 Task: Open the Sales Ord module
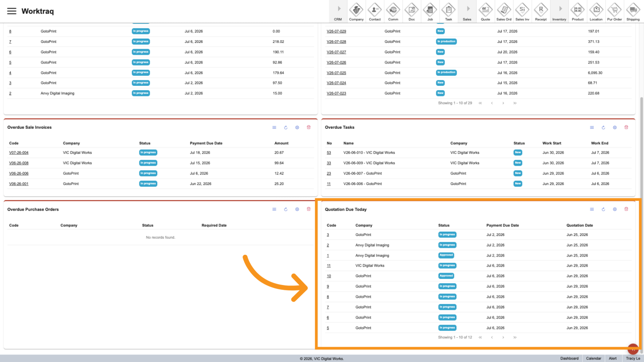pyautogui.click(x=504, y=11)
